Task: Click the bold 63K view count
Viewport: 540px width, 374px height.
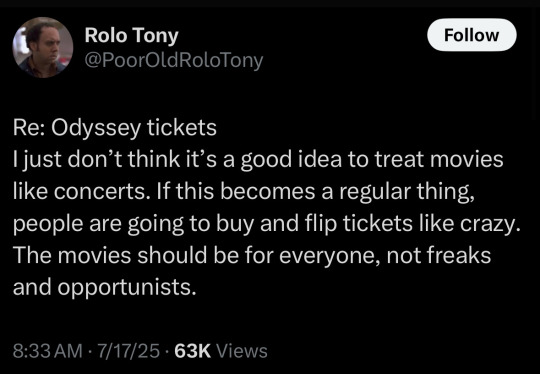Action: [193, 351]
